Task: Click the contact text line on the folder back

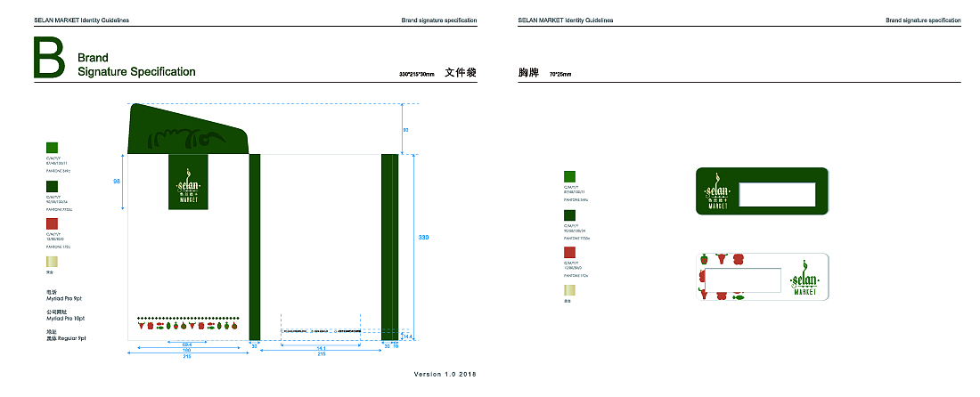Action: pyautogui.click(x=321, y=330)
